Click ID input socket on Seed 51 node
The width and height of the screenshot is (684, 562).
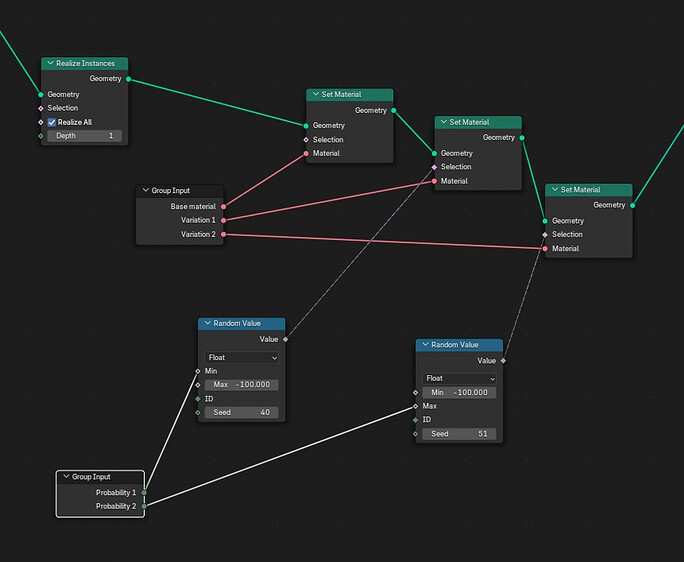click(x=415, y=420)
